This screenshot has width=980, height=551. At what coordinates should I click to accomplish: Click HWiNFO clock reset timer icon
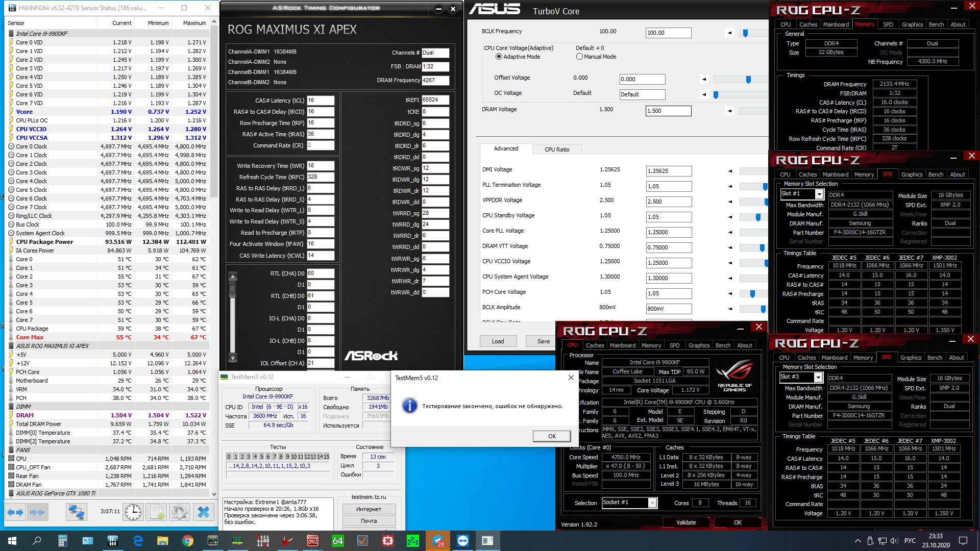[x=133, y=512]
